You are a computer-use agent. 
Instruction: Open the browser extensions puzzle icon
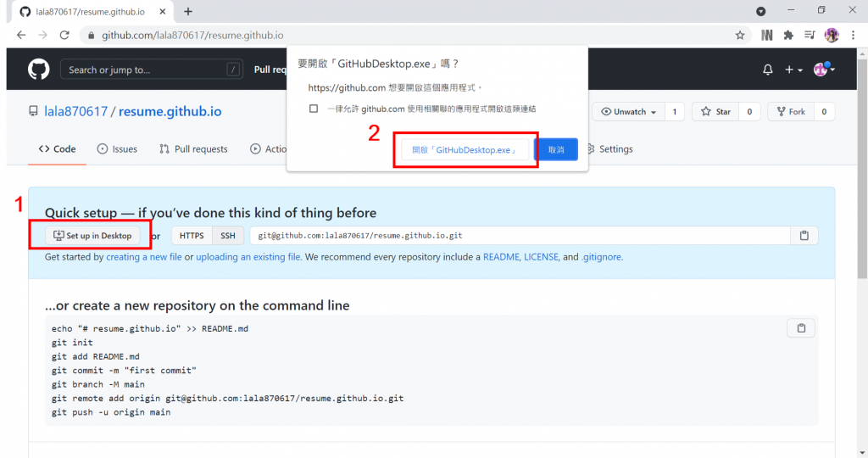coord(788,36)
